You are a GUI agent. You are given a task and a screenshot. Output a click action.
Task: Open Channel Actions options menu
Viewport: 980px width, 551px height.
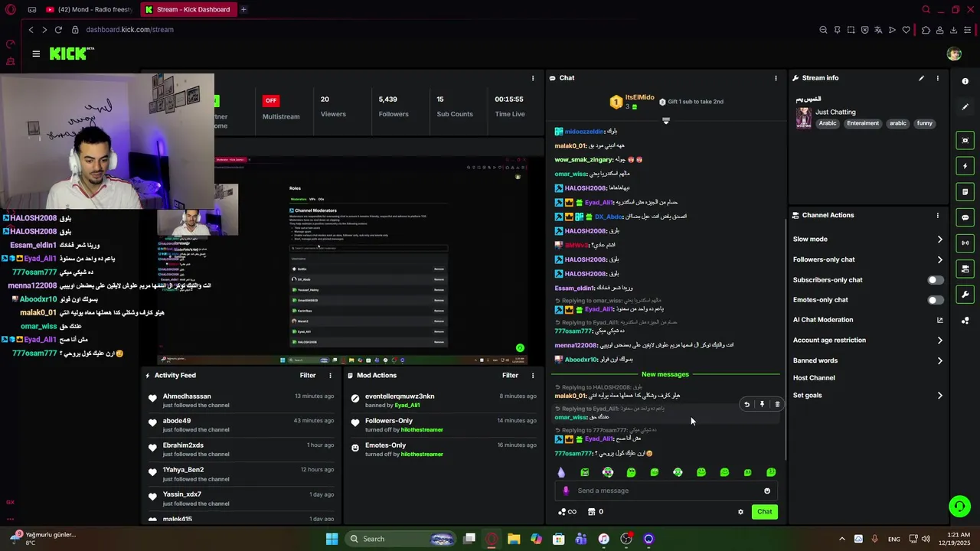coord(937,216)
